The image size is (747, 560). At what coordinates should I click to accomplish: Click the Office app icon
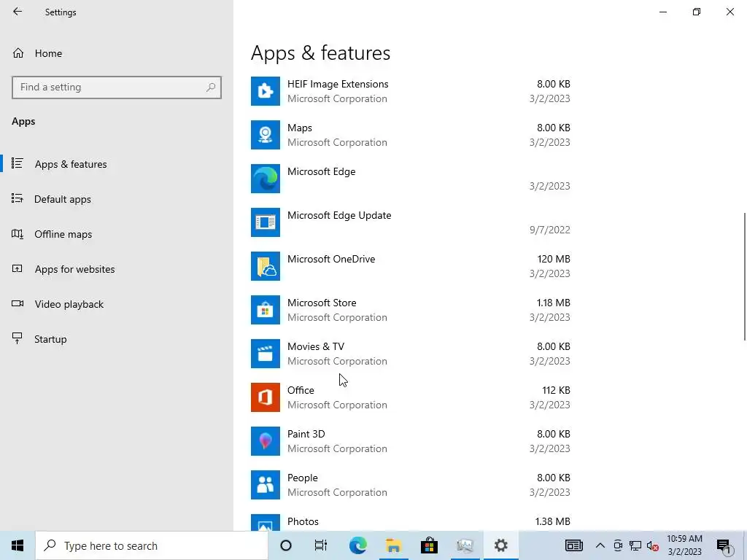pos(266,397)
